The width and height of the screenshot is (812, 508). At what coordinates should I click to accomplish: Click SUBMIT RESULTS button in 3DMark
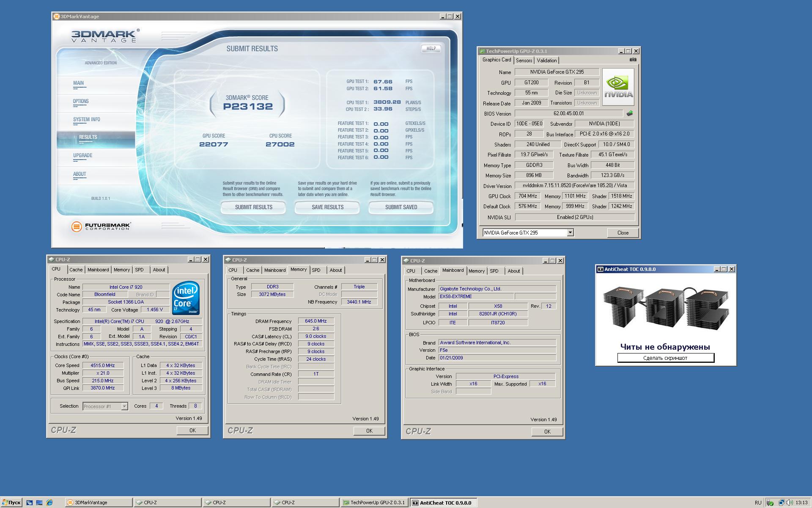(253, 207)
